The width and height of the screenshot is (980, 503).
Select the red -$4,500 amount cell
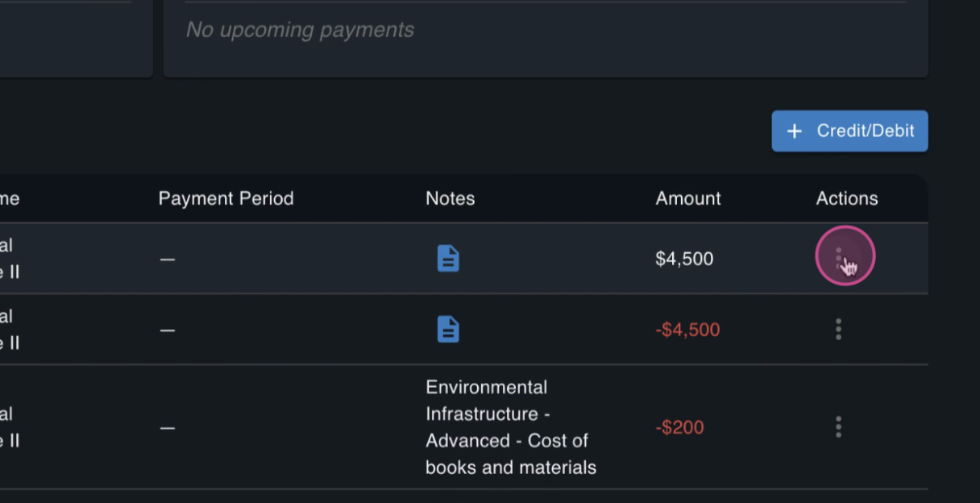coord(687,330)
